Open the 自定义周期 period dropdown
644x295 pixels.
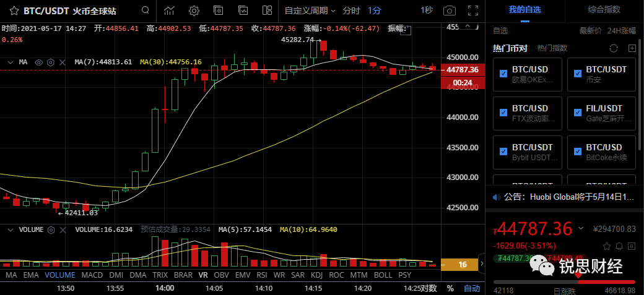pos(310,11)
